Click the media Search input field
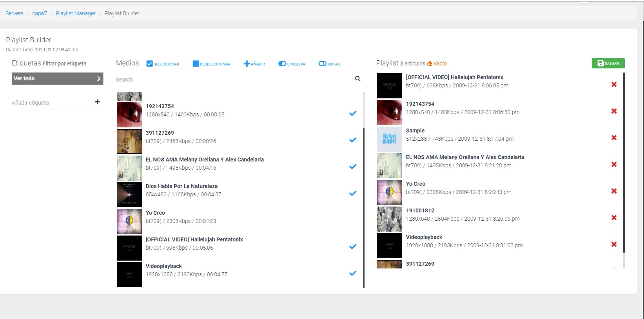The image size is (644, 319). coord(234,80)
